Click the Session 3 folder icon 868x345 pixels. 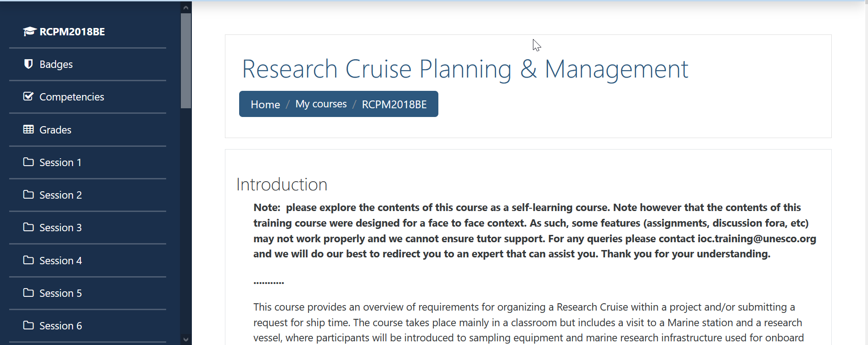[28, 227]
